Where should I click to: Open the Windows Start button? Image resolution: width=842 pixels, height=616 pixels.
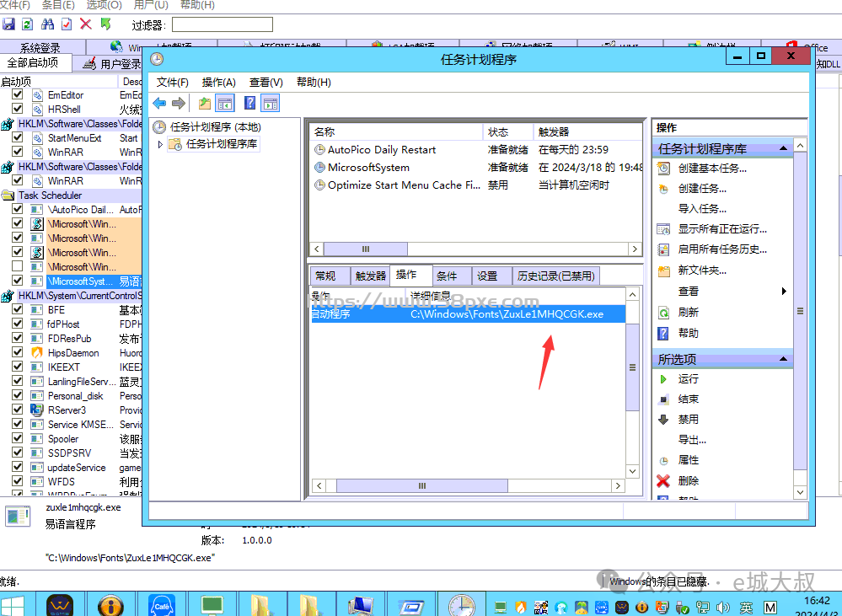click(x=13, y=606)
